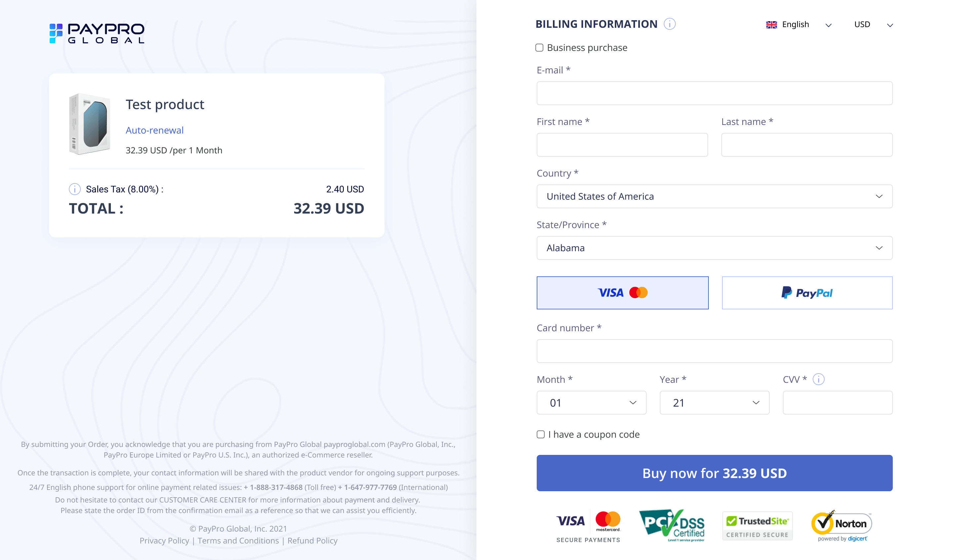Expand the State/Province dropdown showing Alabama
Screen dimensions: 953x560
tap(714, 248)
